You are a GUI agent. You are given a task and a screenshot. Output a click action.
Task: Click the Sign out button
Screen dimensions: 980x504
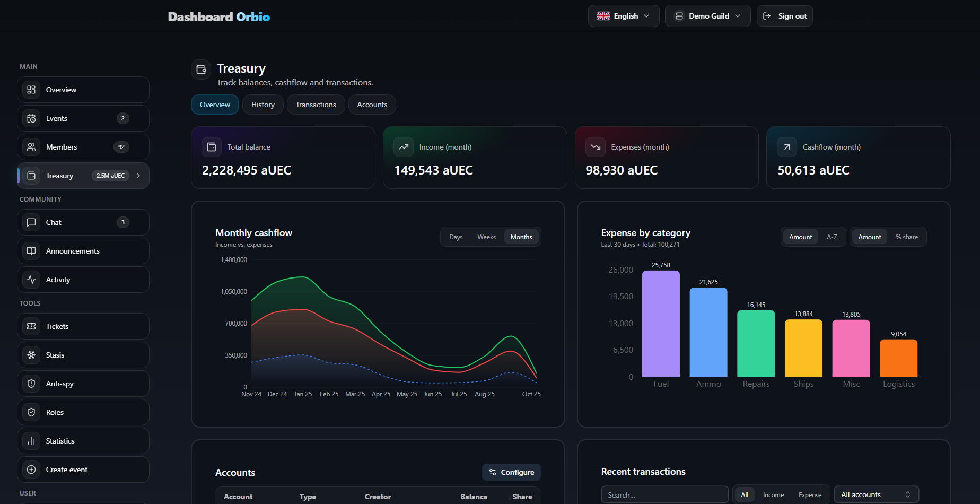pos(784,16)
